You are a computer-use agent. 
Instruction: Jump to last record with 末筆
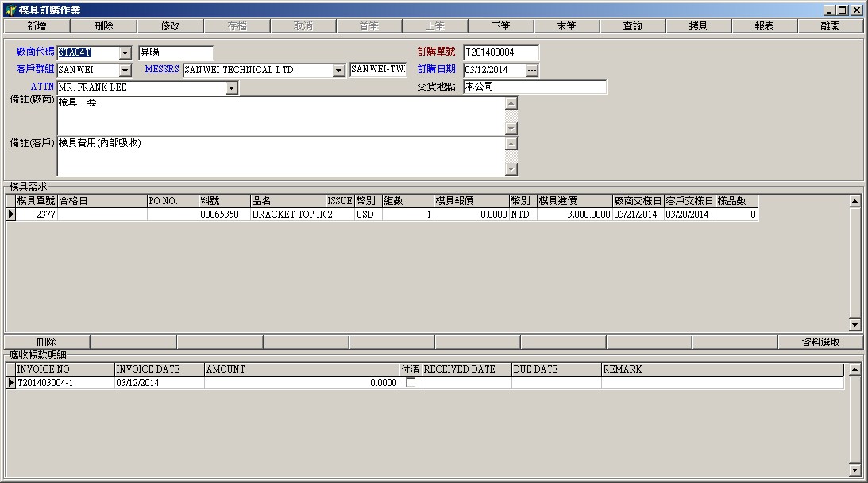coord(566,26)
